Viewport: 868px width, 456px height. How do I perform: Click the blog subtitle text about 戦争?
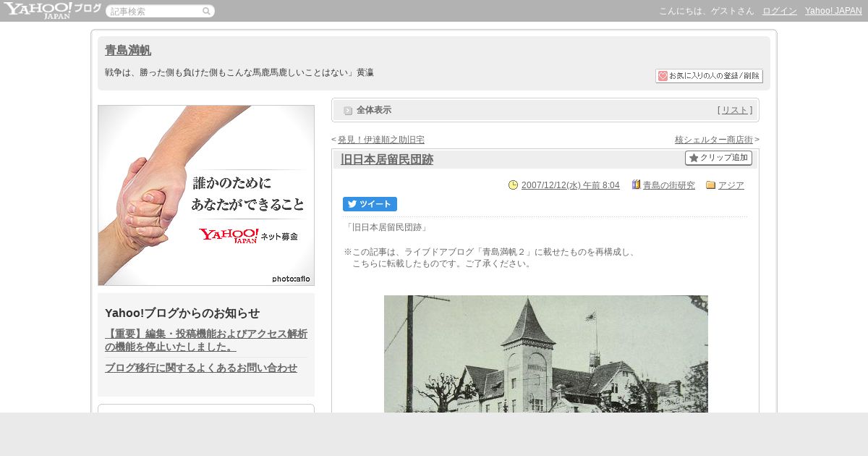[239, 72]
